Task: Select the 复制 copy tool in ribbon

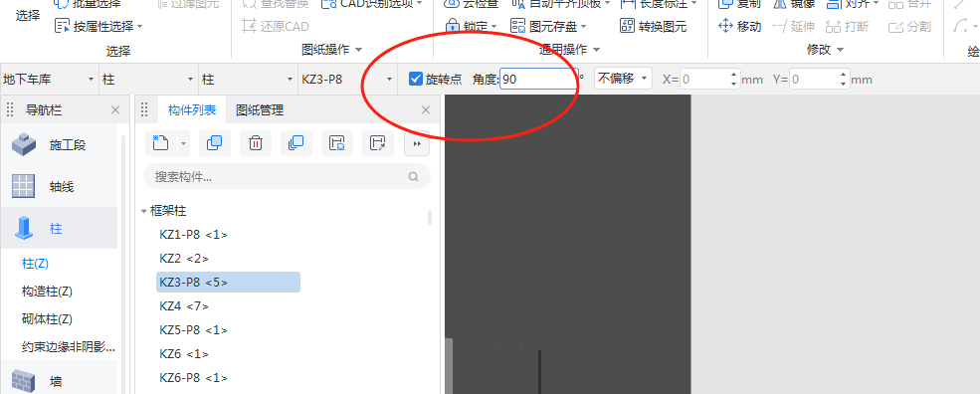Action: (740, 4)
